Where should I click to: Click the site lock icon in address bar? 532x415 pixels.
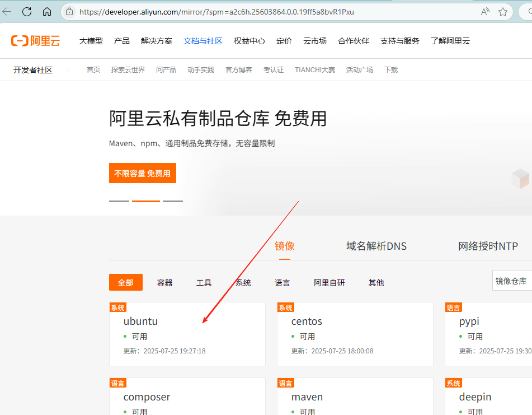(x=69, y=12)
